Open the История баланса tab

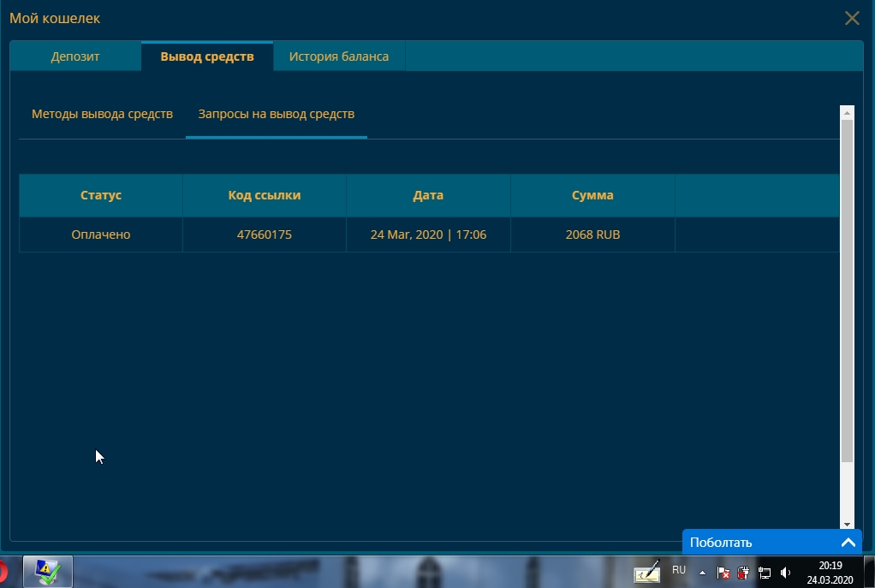[x=338, y=56]
